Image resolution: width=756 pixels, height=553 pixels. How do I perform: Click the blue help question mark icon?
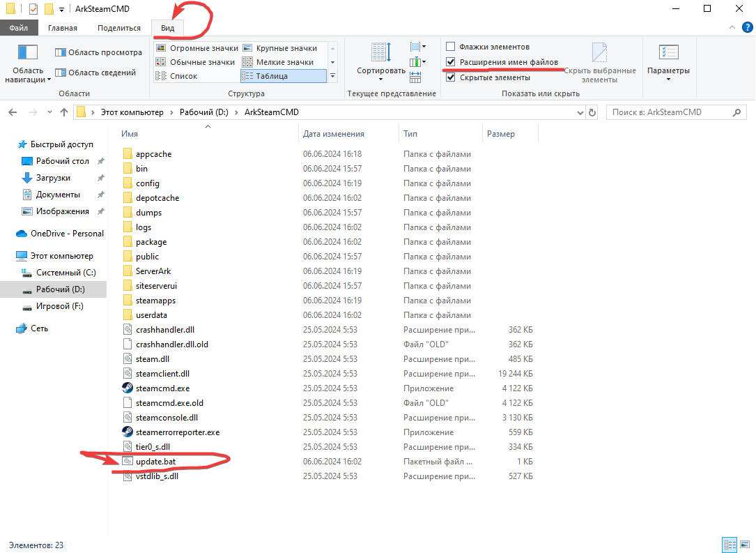tap(748, 27)
